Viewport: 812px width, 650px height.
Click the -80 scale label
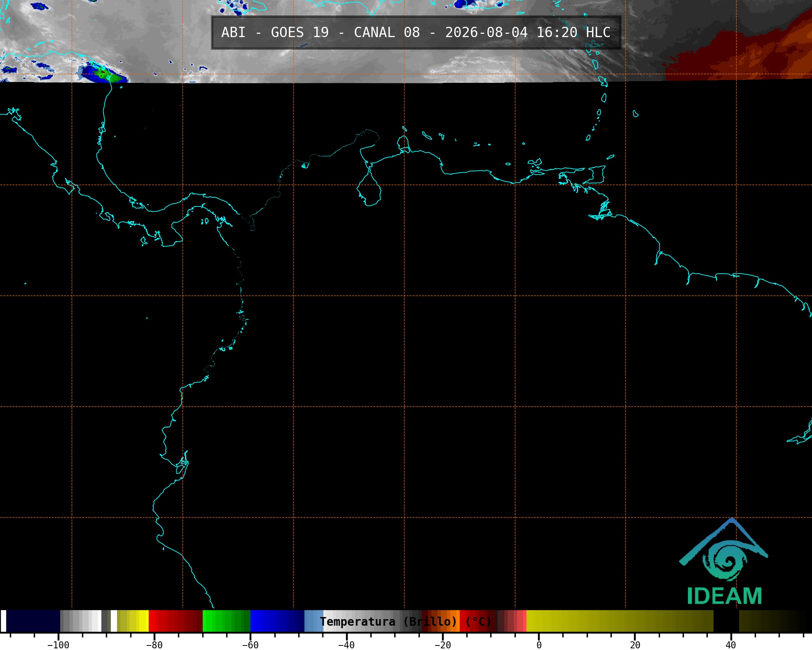(154, 645)
